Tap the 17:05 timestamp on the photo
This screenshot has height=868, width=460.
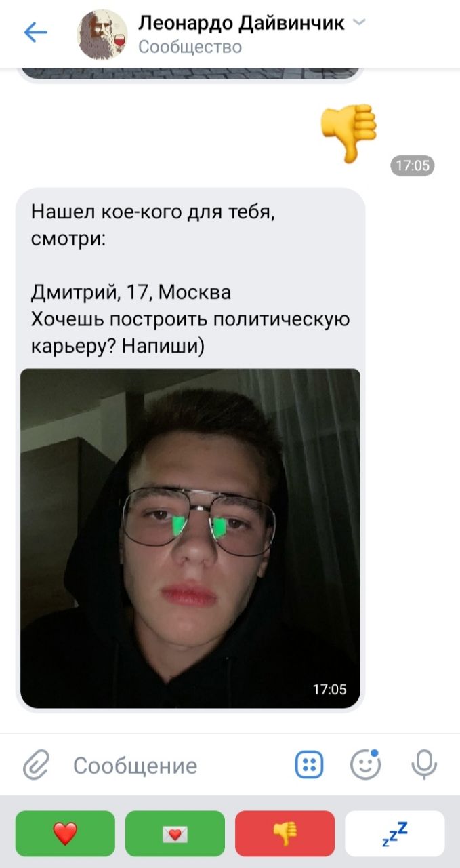tap(329, 689)
